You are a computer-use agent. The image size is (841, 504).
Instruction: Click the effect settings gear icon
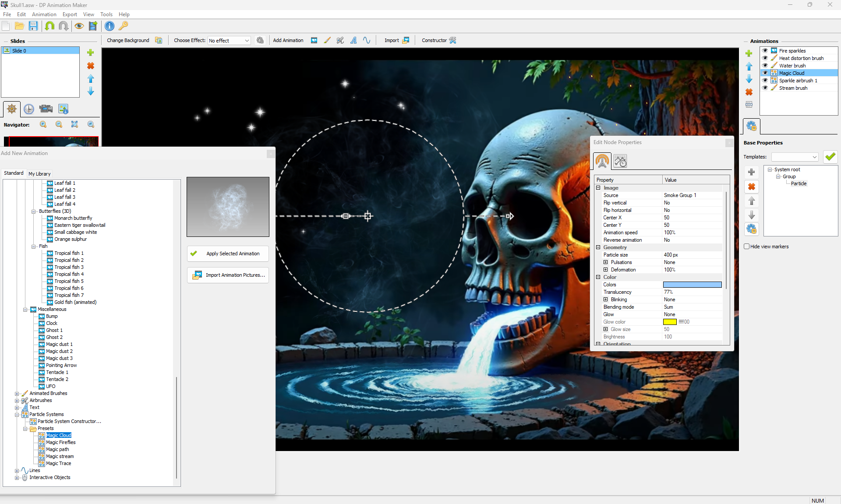(x=260, y=40)
